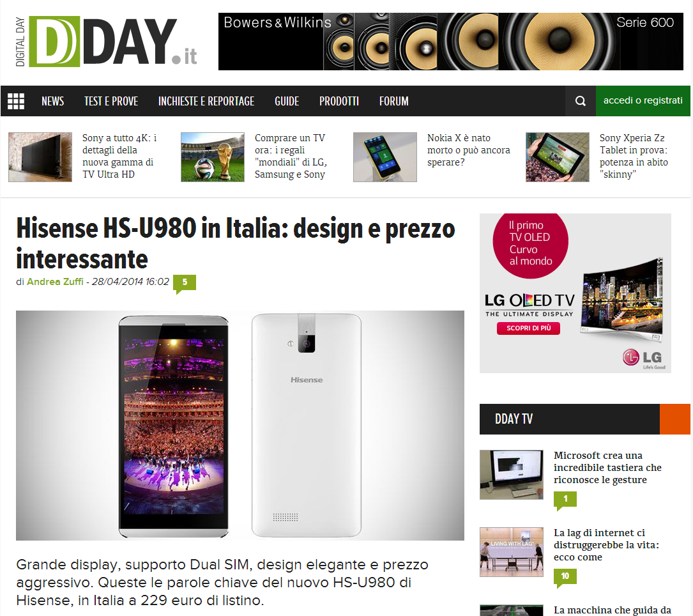Screen dimensions: 693x616
Task: Open Nokia X è nato morto article
Action: [x=468, y=150]
